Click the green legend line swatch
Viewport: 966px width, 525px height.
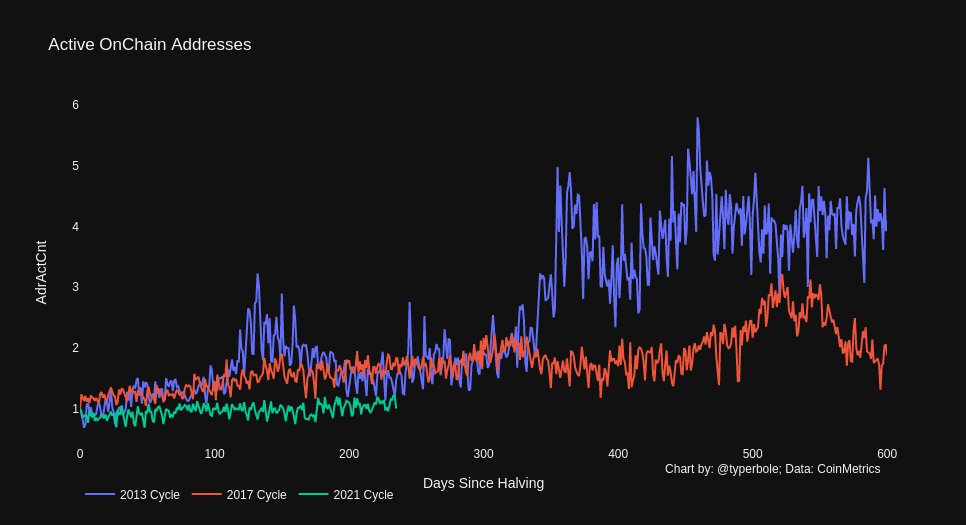tap(314, 495)
